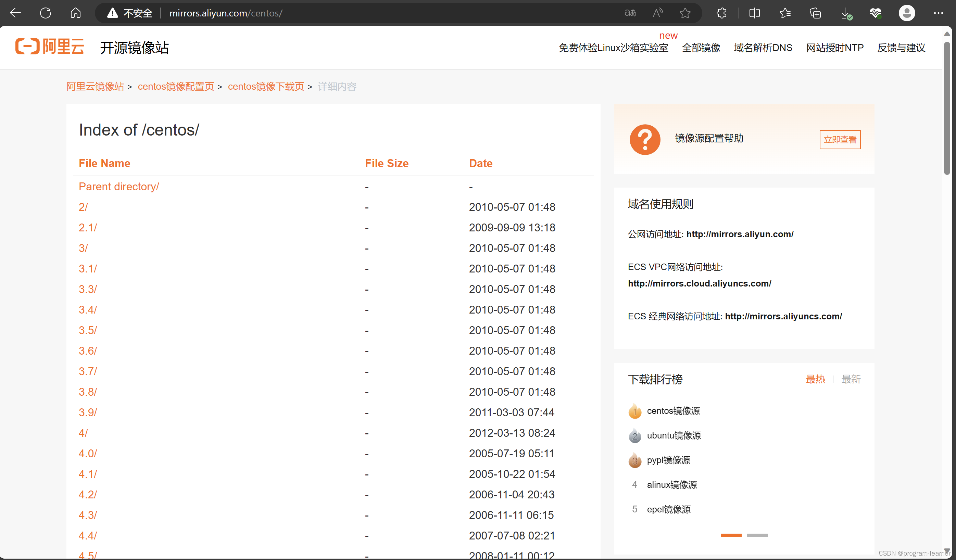Click the not-secure warning triangle icon
This screenshot has width=956, height=560.
pos(112,13)
